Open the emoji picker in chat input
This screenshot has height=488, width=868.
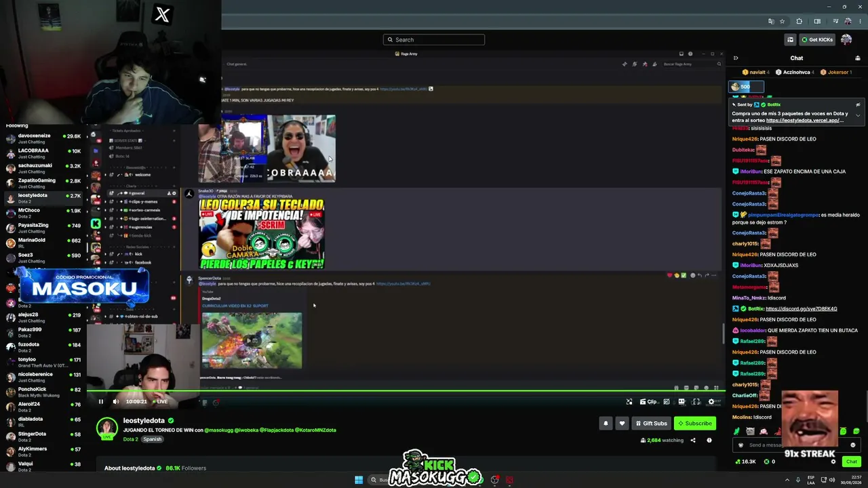click(x=853, y=445)
